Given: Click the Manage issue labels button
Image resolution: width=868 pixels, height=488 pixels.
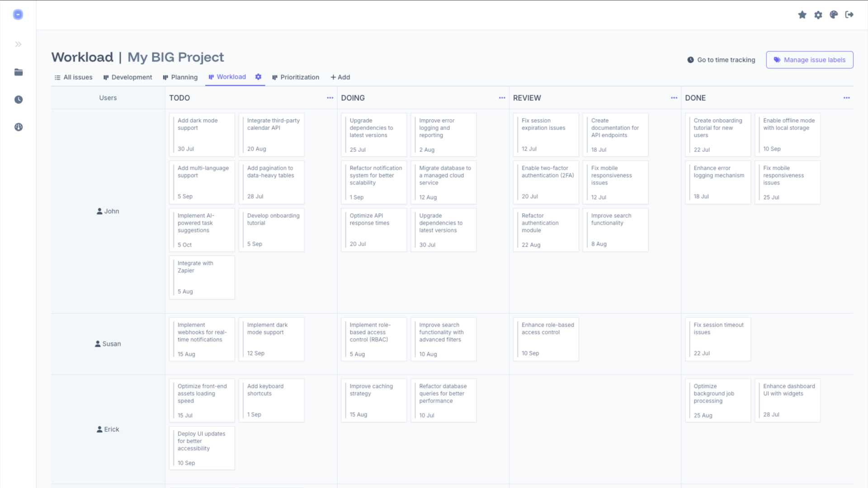Looking at the screenshot, I should tap(809, 60).
